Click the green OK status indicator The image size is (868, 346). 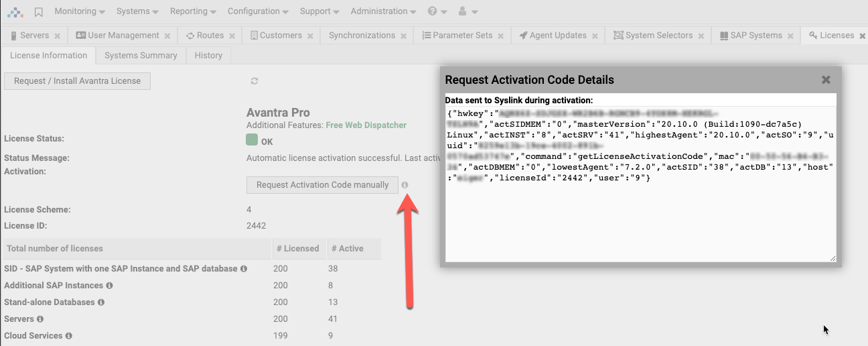point(252,140)
